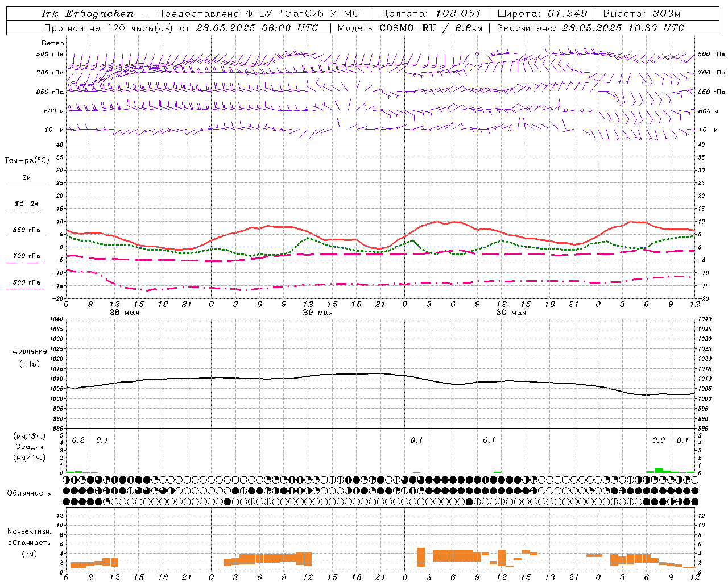
Task: Click the "Конвективн." convective cloud label
Action: click(30, 531)
